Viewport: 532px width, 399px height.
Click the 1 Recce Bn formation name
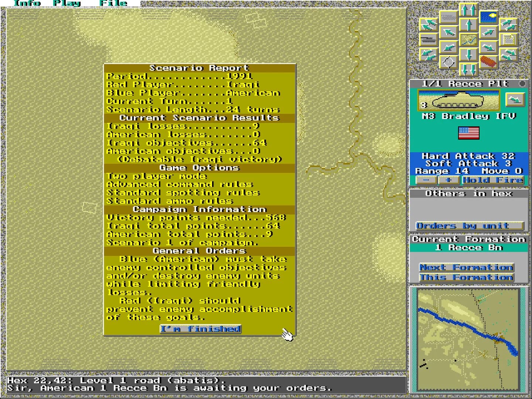click(x=470, y=248)
